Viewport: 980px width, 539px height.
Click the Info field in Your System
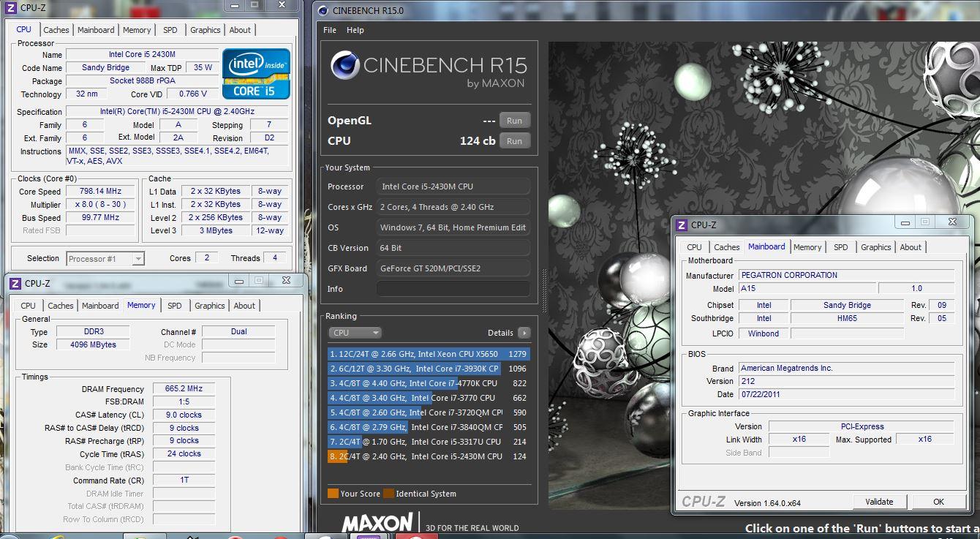(453, 289)
